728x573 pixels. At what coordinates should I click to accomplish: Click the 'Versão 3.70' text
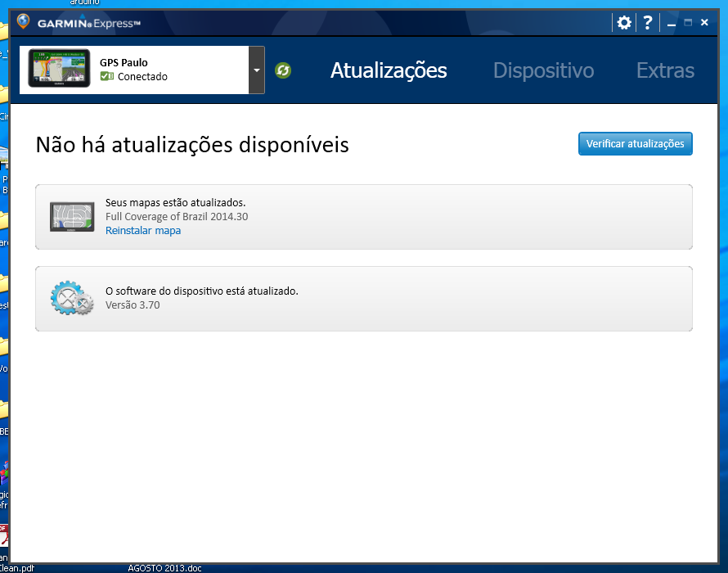pyautogui.click(x=133, y=305)
